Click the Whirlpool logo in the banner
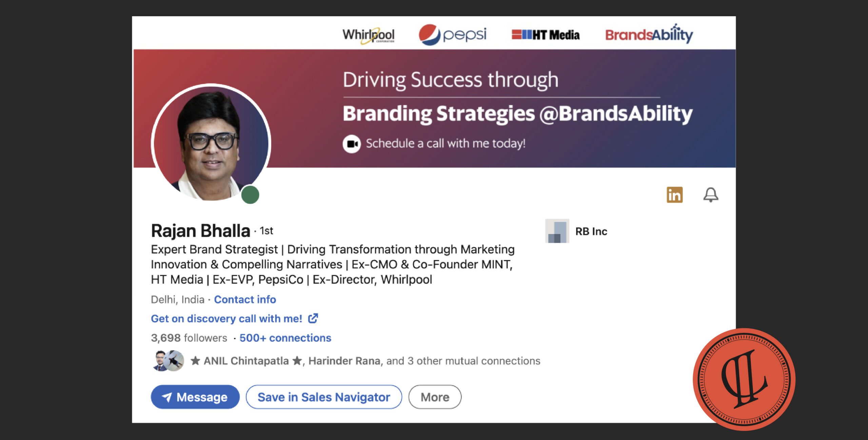Screen dimensions: 868x440 point(368,35)
